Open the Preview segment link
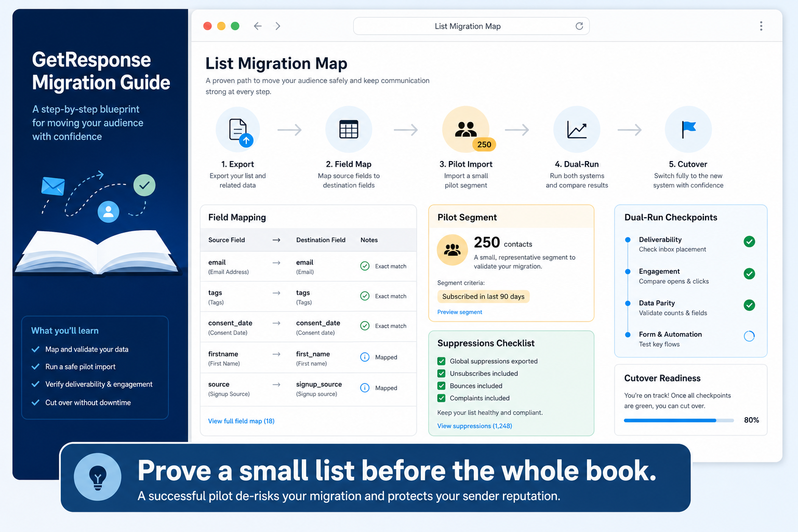 click(x=460, y=312)
